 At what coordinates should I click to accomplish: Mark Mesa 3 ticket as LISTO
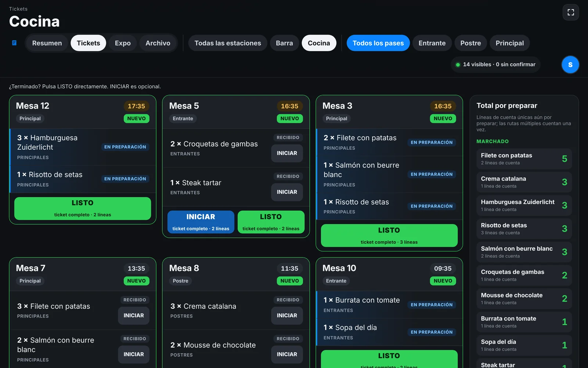click(389, 236)
